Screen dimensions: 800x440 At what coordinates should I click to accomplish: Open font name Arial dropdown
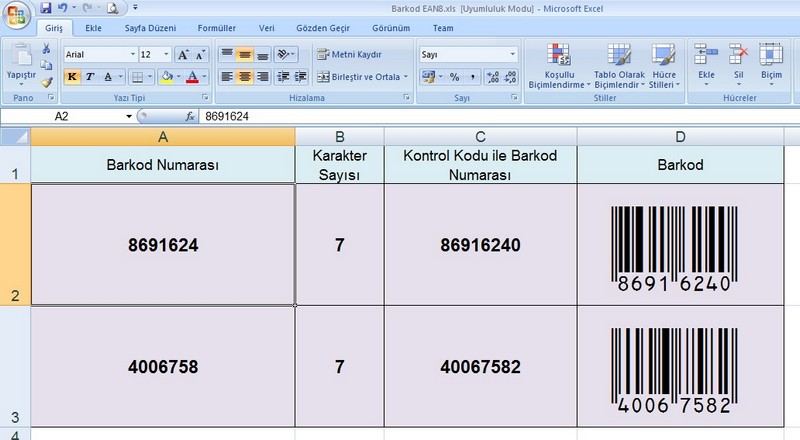133,54
